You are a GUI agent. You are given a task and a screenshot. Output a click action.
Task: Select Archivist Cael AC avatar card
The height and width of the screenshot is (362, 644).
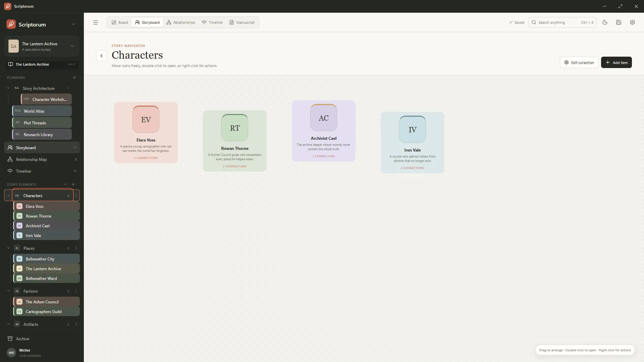pyautogui.click(x=324, y=118)
